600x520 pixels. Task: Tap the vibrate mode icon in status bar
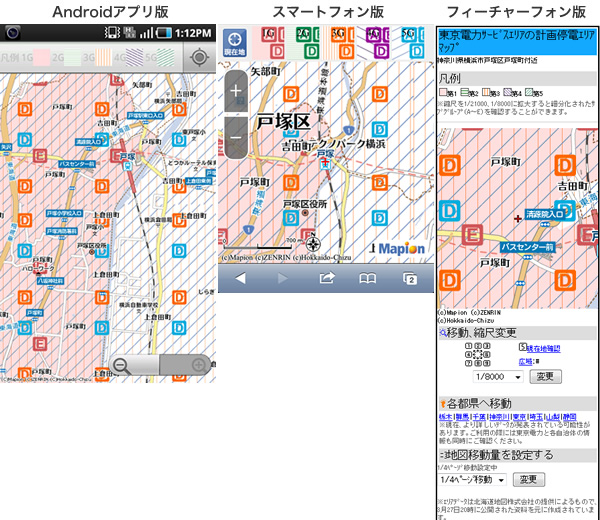[x=112, y=33]
